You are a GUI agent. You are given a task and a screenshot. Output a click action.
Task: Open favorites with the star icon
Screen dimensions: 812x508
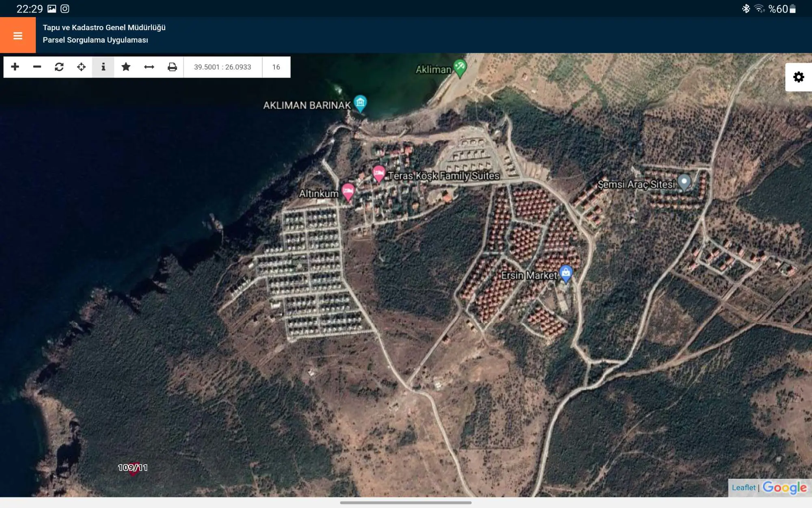tap(126, 67)
